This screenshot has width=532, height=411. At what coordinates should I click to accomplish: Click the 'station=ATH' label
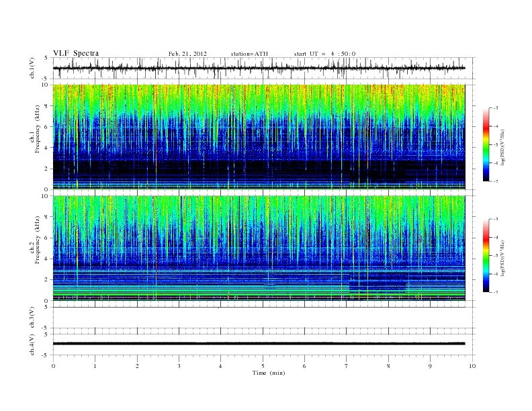tap(249, 54)
